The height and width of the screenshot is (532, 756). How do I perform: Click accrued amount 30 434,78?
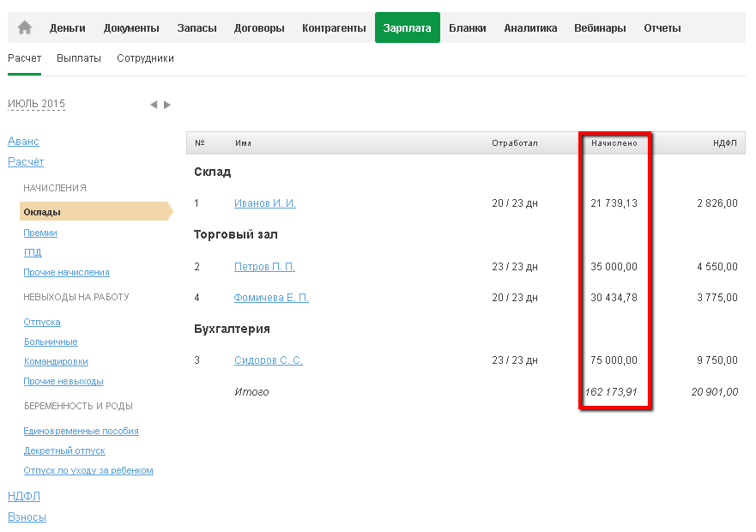tap(614, 298)
